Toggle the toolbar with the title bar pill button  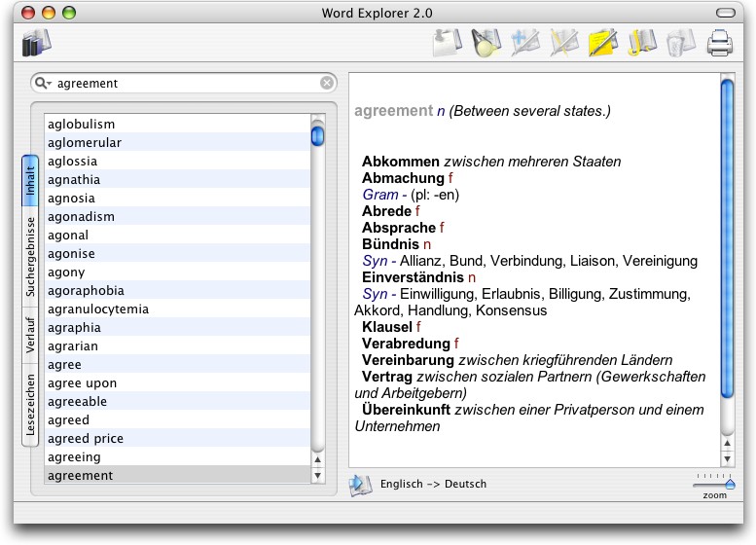tap(726, 13)
